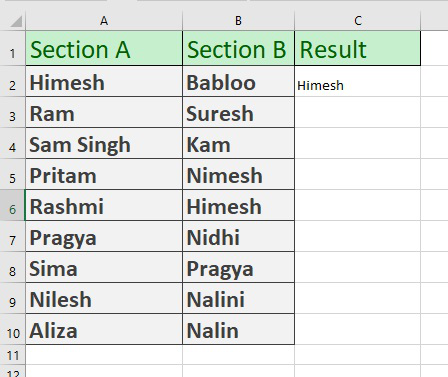Select column B header

coord(238,21)
